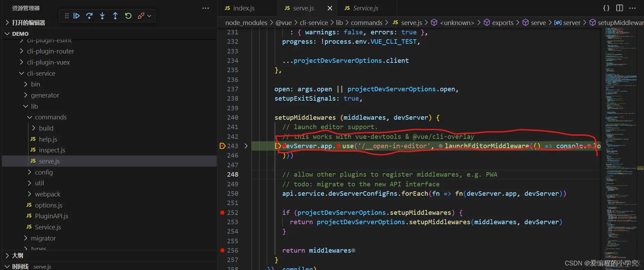Expand the cli-plugin-router folder

click(51, 51)
